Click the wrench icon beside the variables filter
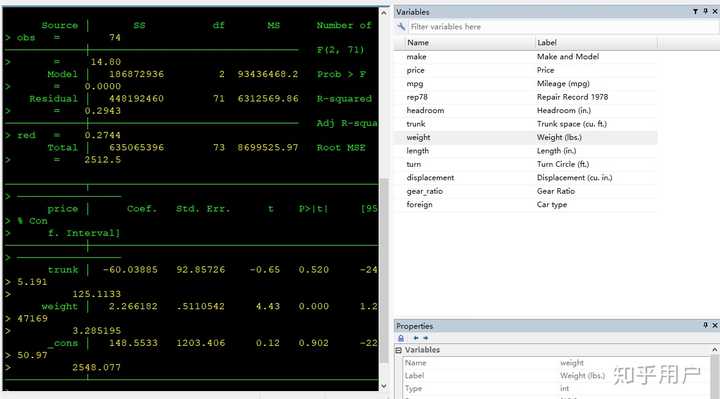720x399 pixels. coord(401,27)
